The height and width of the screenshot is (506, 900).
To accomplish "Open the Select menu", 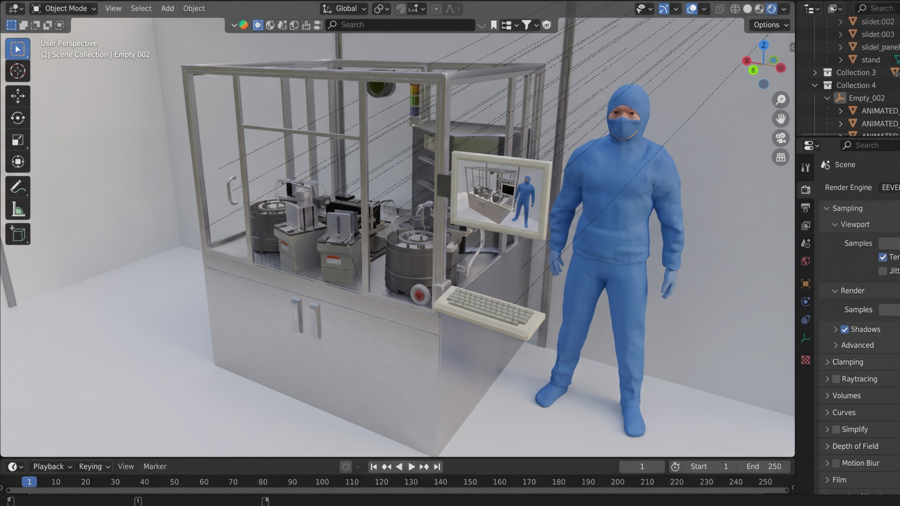I will [x=141, y=9].
